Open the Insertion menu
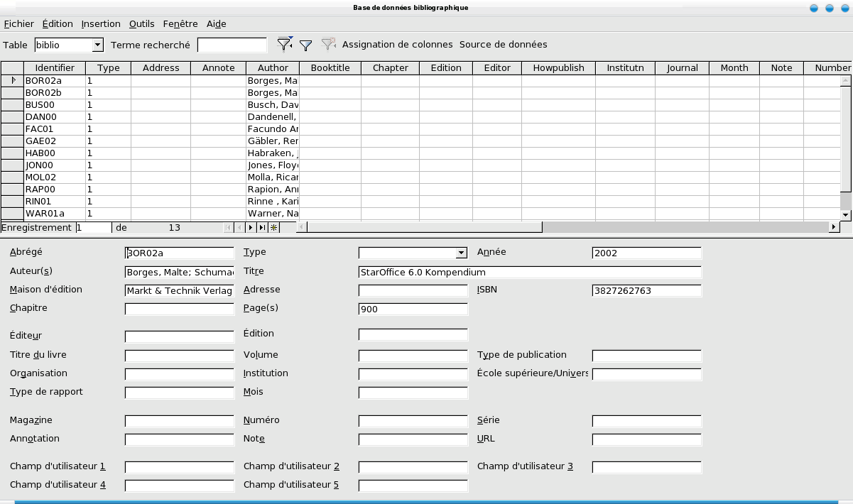The height and width of the screenshot is (504, 853). point(101,24)
